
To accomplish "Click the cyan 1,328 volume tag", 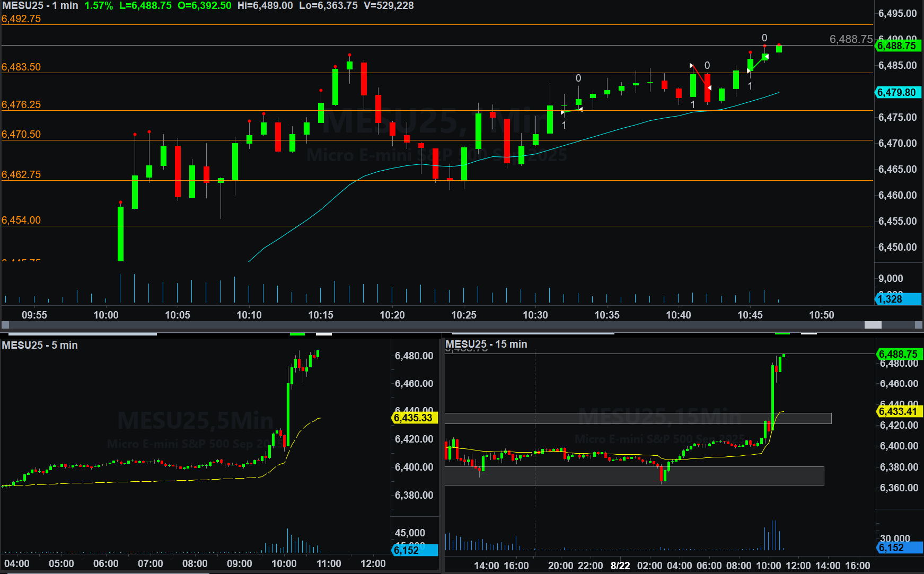I will pyautogui.click(x=897, y=299).
